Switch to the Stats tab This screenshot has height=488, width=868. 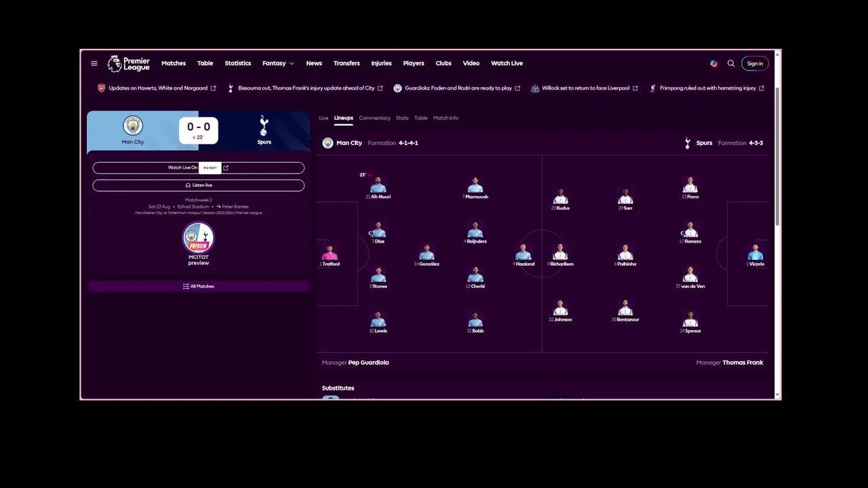point(402,118)
